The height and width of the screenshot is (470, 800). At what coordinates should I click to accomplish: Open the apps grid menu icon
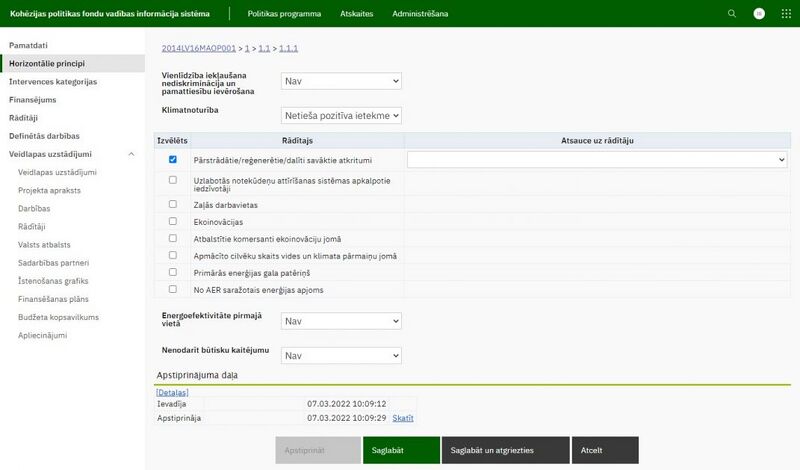pyautogui.click(x=786, y=14)
